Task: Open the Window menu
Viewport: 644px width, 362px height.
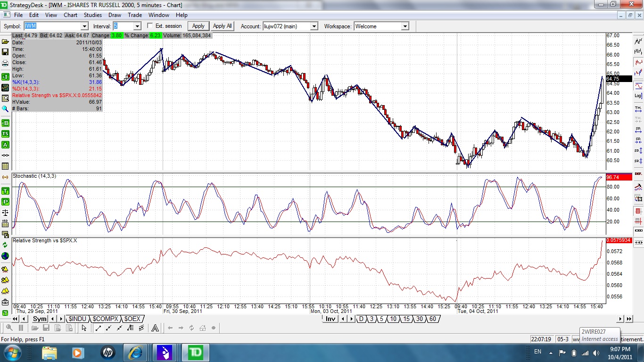Action: pos(159,15)
